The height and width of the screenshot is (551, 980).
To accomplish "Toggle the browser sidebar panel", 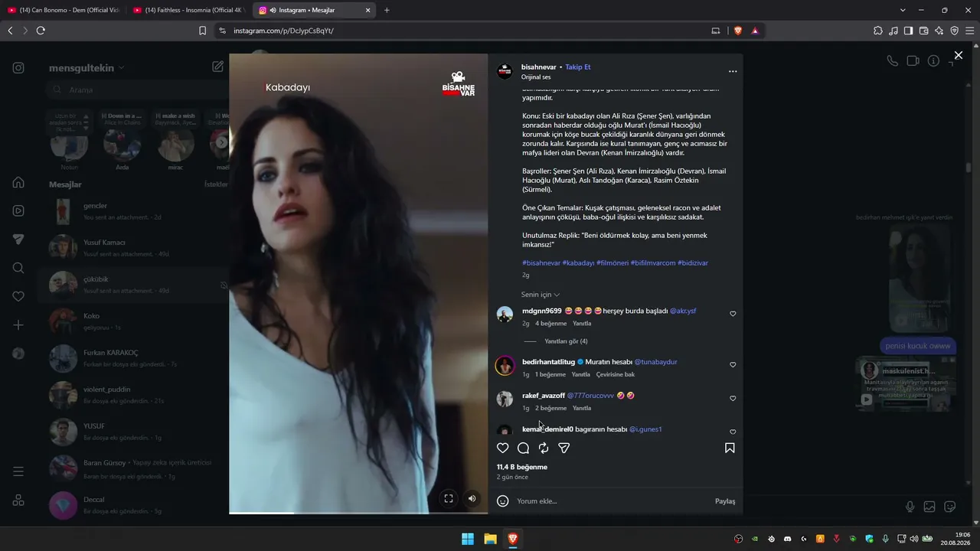I will point(909,31).
